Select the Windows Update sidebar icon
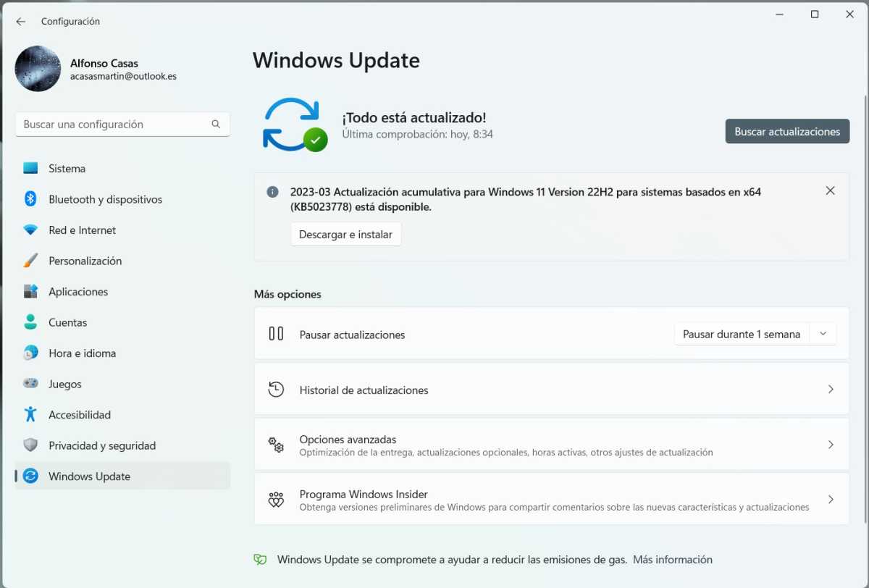The width and height of the screenshot is (869, 588). tap(30, 476)
